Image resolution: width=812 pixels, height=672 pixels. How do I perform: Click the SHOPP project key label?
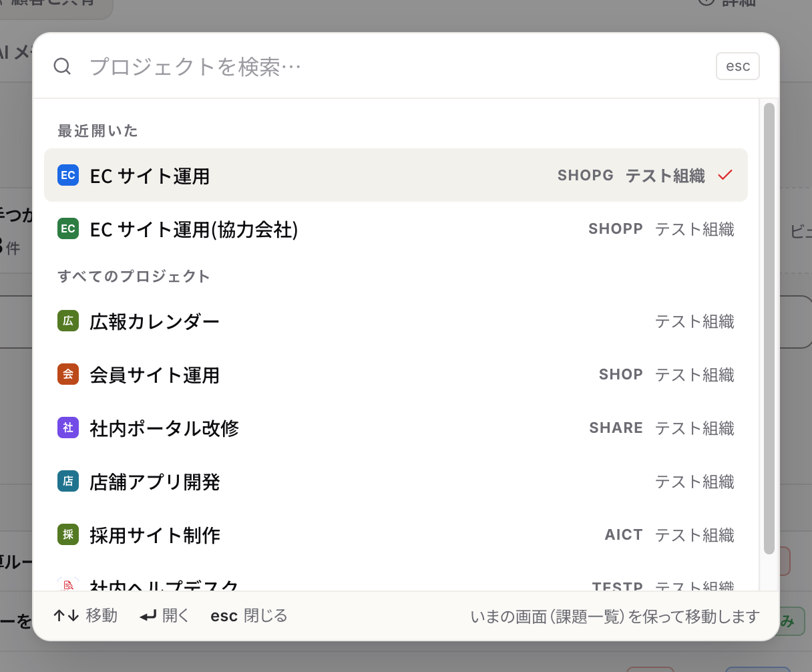[x=616, y=229]
